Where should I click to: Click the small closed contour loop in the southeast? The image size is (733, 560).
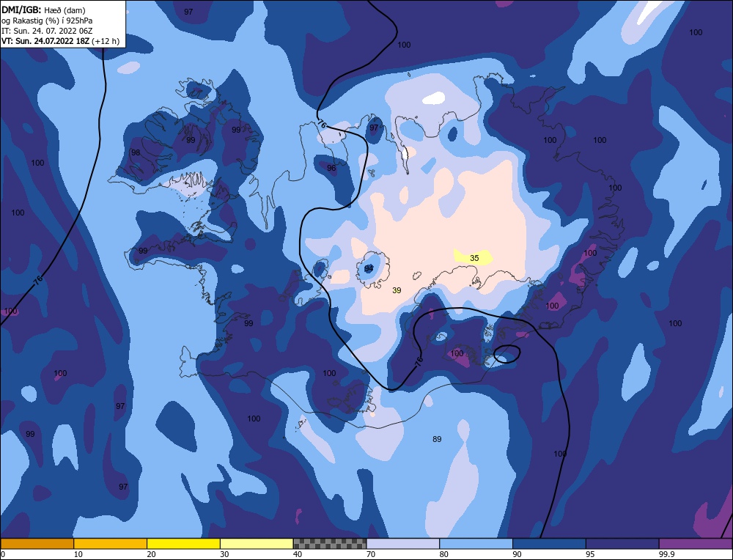[507, 354]
